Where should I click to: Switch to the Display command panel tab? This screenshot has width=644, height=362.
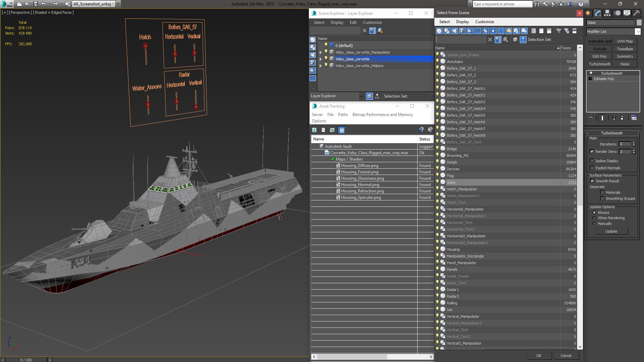627,13
